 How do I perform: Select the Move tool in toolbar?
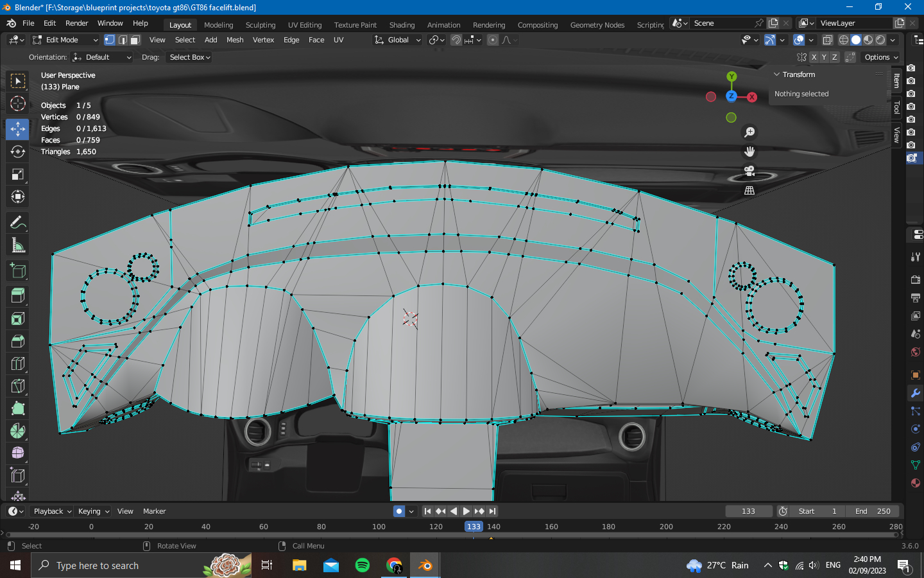tap(17, 129)
